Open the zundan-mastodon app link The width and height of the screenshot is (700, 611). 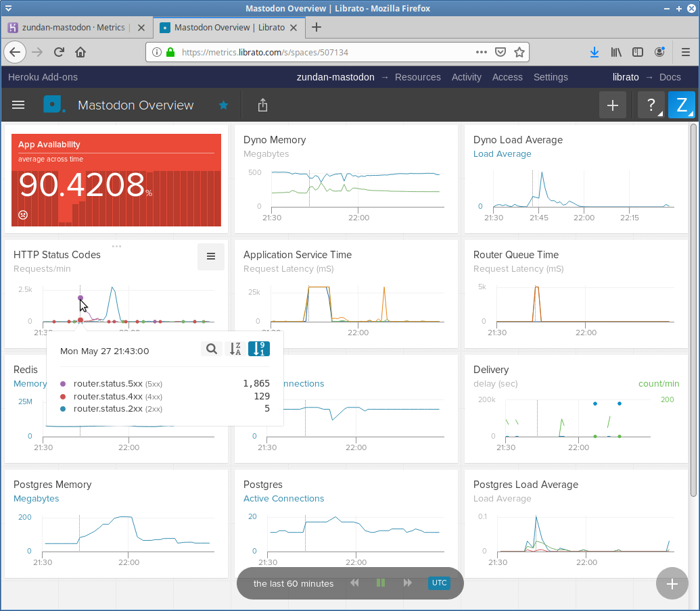tap(335, 77)
